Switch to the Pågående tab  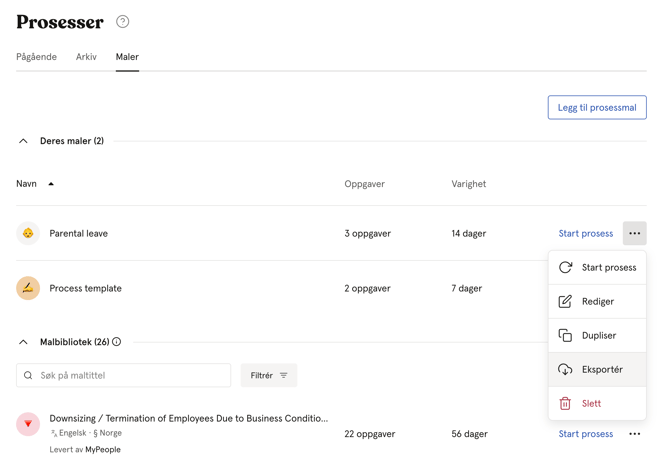click(x=36, y=57)
